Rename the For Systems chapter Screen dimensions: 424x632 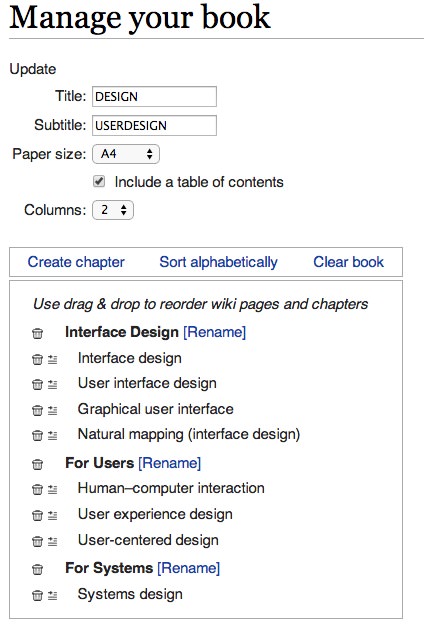[189, 568]
